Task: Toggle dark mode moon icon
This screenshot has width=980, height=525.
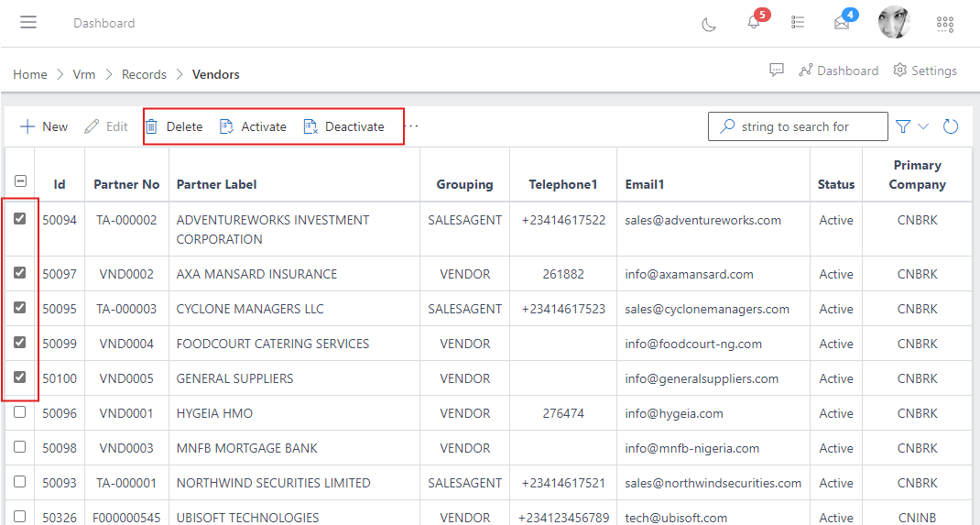Action: point(709,25)
